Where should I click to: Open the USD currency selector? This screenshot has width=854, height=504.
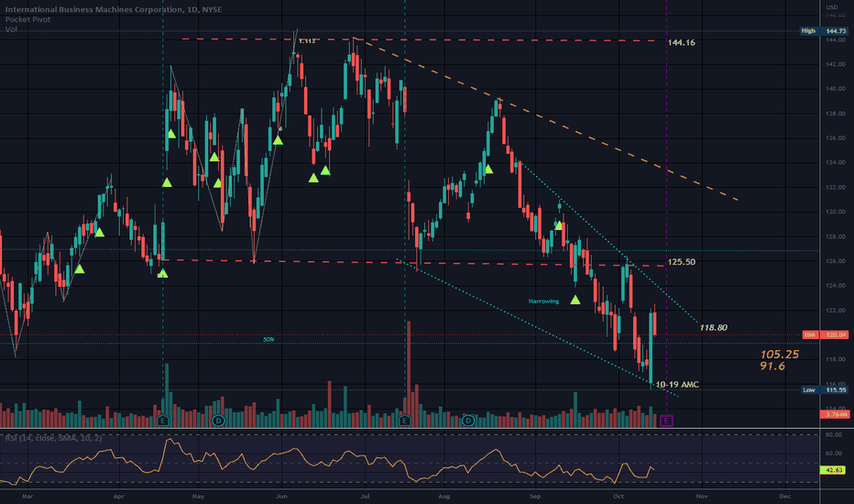coord(832,7)
